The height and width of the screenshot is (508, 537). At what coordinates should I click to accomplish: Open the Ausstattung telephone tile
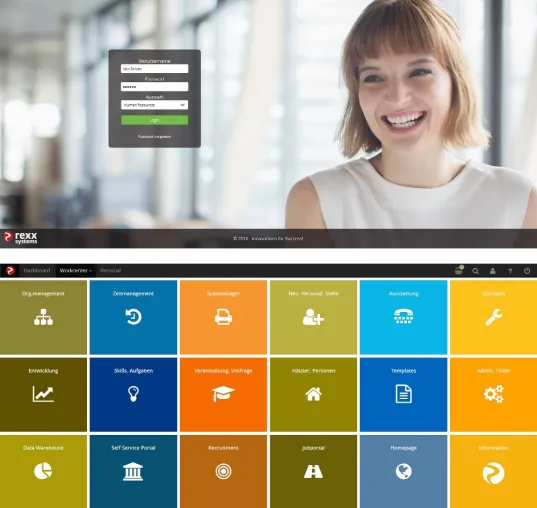[403, 317]
